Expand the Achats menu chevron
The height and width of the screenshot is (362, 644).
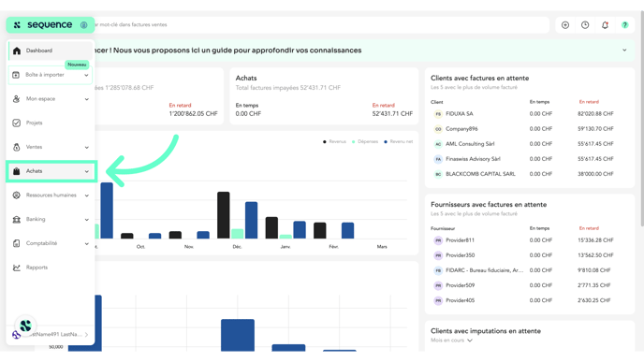87,171
